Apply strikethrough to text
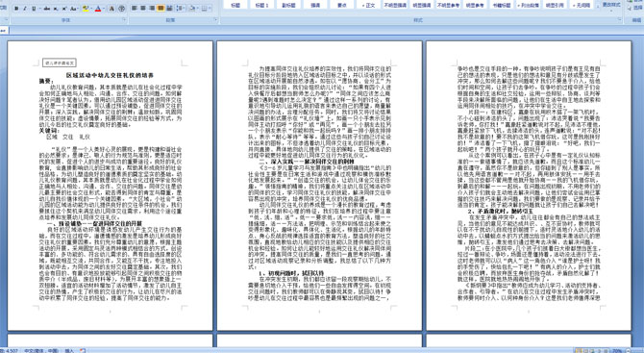The width and height of the screenshot is (644, 353). pos(47,9)
